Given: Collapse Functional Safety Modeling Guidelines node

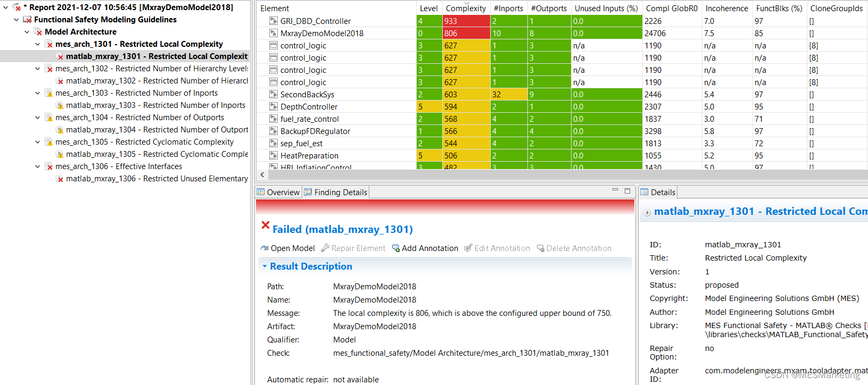Looking at the screenshot, I should pyautogui.click(x=16, y=20).
